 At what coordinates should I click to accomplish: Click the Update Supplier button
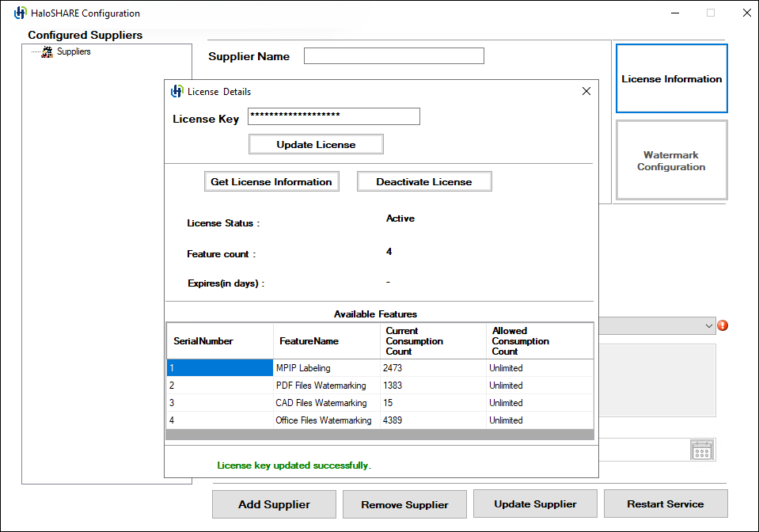pyautogui.click(x=535, y=504)
